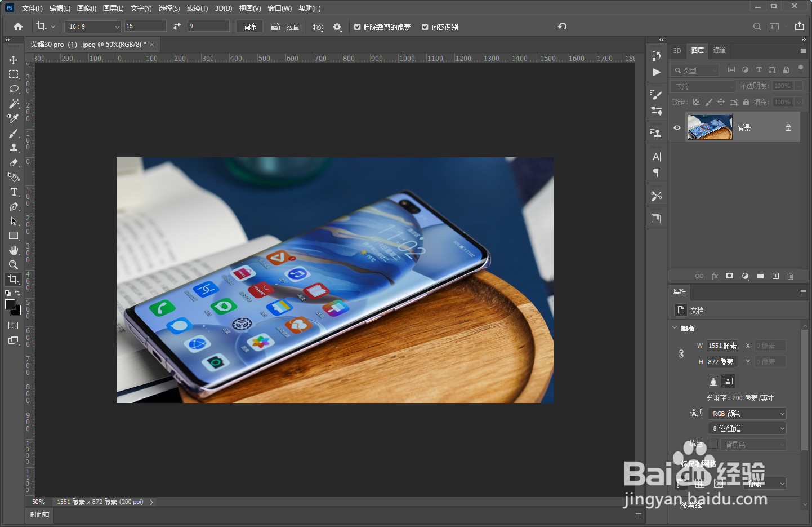
Task: Set canvas to portrait orientation
Action: point(713,381)
